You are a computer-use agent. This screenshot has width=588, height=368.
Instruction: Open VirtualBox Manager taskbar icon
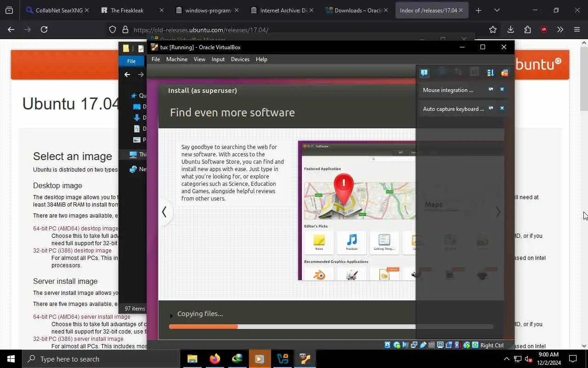pyautogui.click(x=282, y=359)
